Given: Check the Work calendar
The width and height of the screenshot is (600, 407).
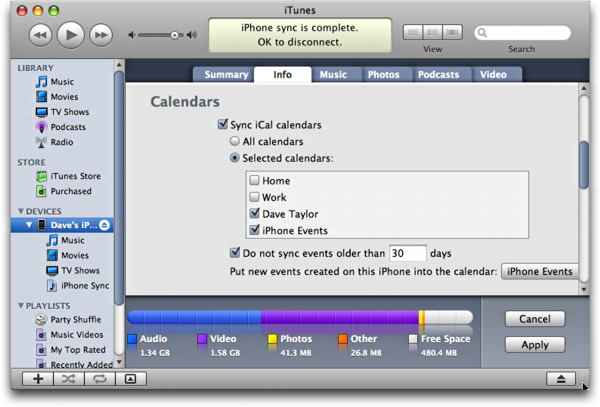Looking at the screenshot, I should (x=254, y=197).
